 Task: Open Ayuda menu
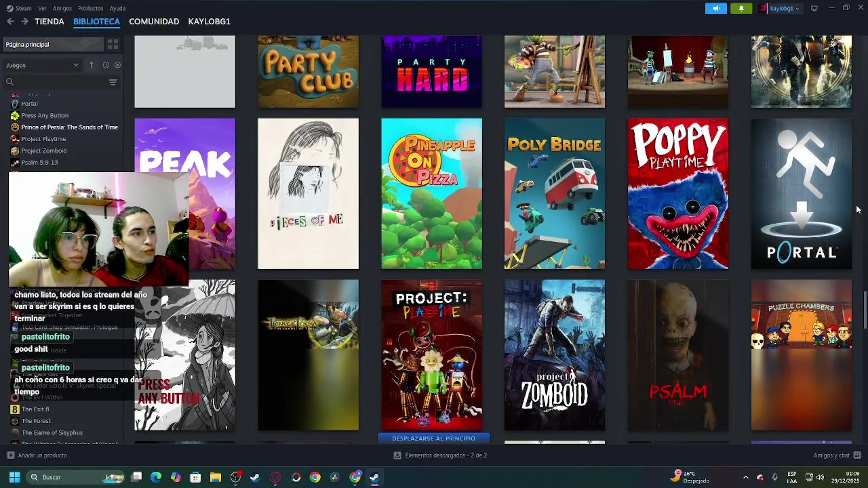tap(117, 8)
